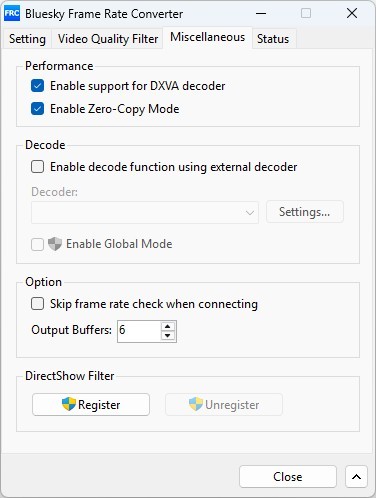Click the FRC app icon in title bar
This screenshot has height=498, width=376.
12,13
